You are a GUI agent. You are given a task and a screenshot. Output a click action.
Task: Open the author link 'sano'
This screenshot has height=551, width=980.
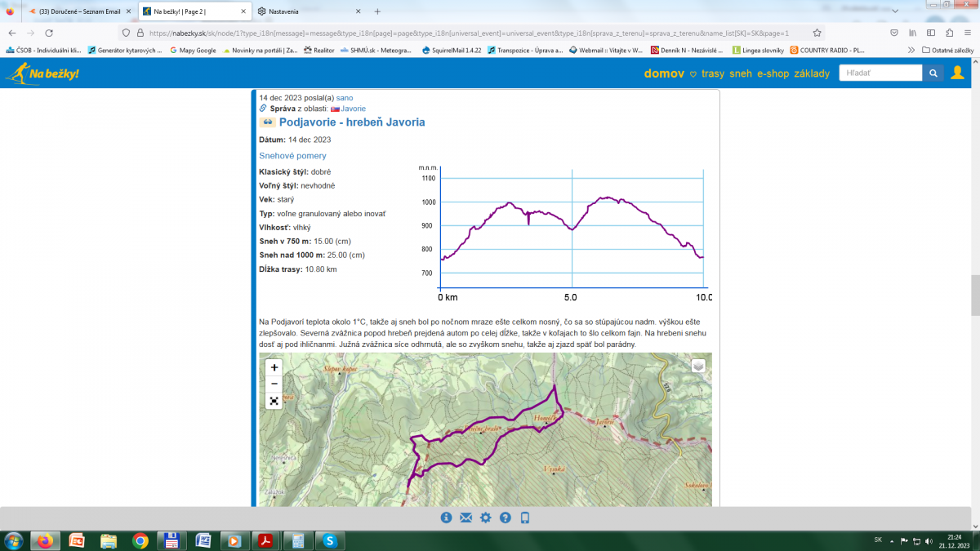point(345,98)
